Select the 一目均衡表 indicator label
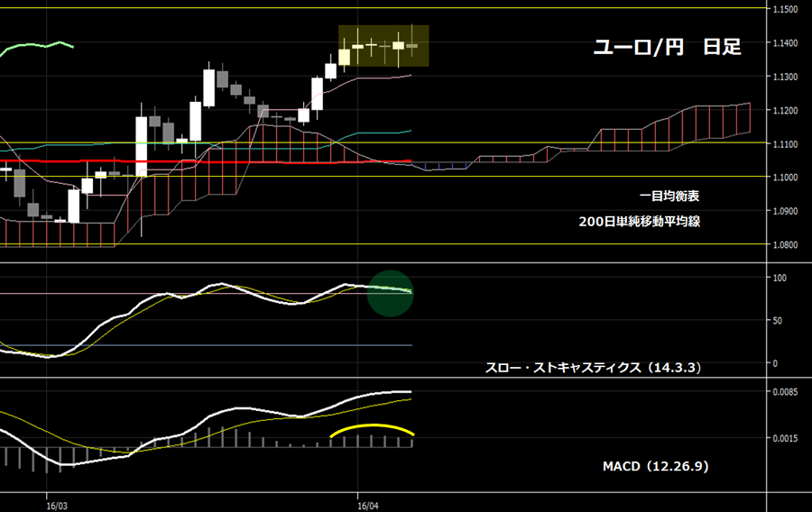This screenshot has height=512, width=812. 669,196
